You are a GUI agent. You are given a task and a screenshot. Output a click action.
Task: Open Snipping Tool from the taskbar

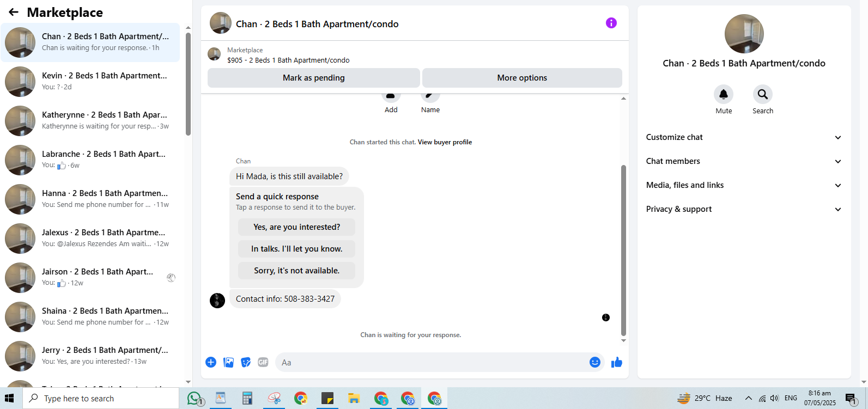(274, 399)
